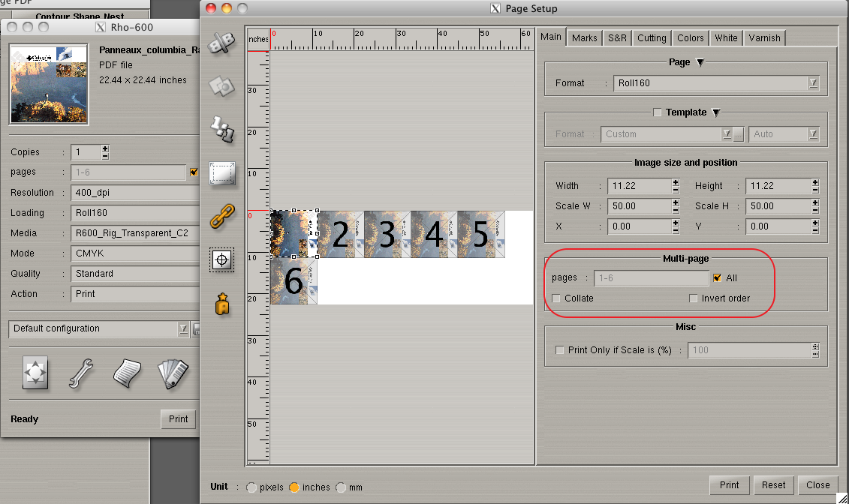Screen dimensions: 849x504
Task: Click the mirror butterfly icon in sidebar
Action: (221, 43)
